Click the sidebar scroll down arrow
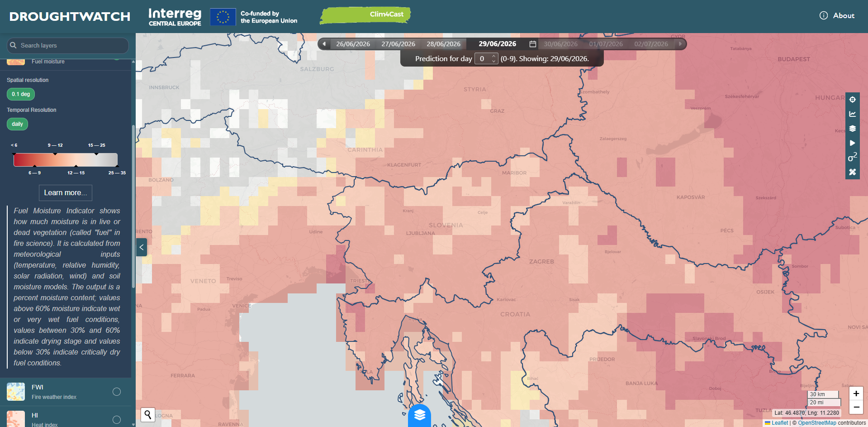Viewport: 868px width, 427px height. tap(133, 424)
